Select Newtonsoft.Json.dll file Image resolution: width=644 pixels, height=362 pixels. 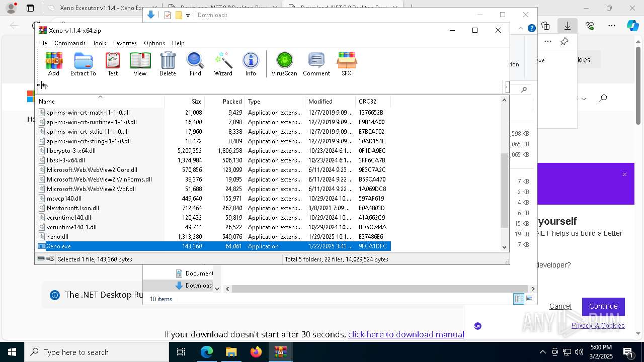coord(213,208)
